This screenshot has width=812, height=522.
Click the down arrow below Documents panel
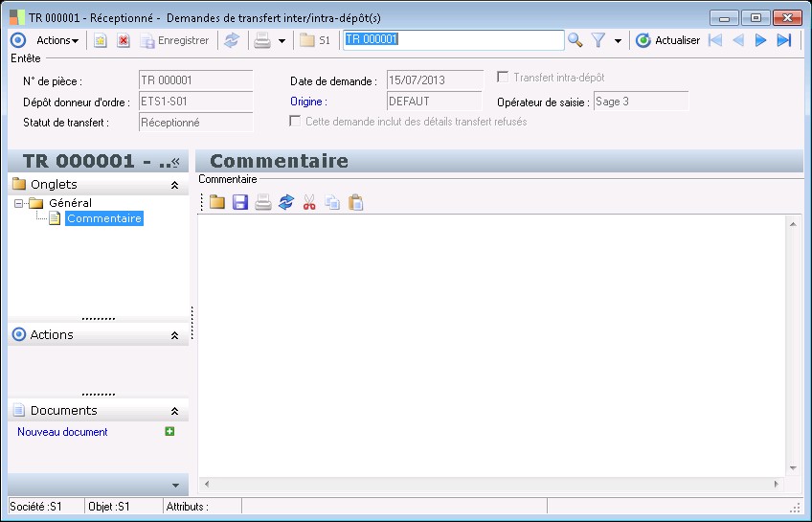[x=175, y=486]
